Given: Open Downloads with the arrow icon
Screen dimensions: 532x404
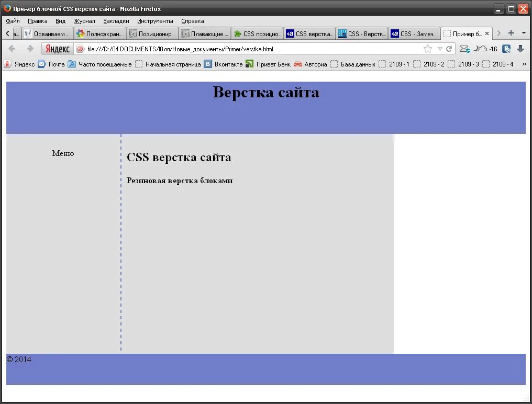Looking at the screenshot, I should tap(520, 49).
